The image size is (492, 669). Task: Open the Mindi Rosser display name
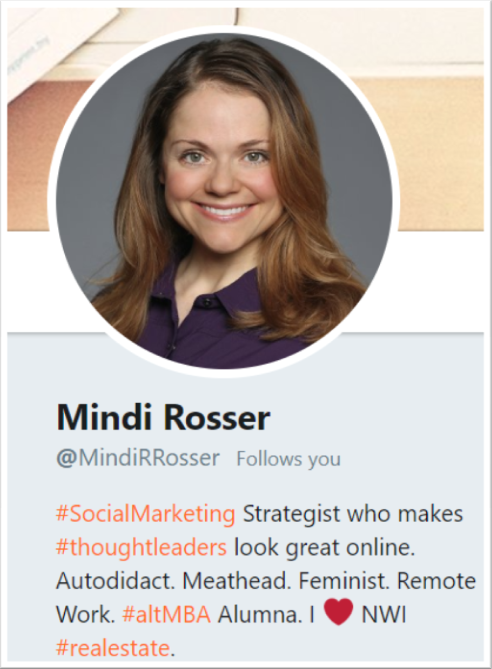(163, 417)
